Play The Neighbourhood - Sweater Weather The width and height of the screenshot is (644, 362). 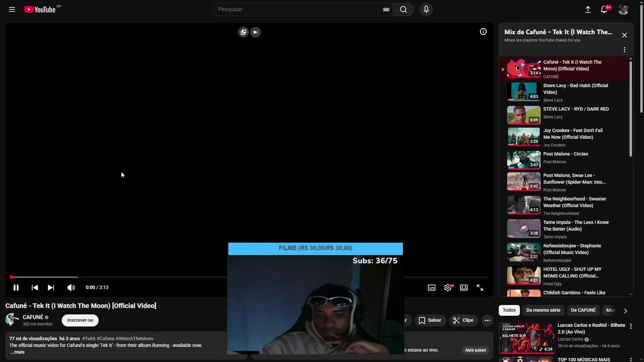pos(564,205)
